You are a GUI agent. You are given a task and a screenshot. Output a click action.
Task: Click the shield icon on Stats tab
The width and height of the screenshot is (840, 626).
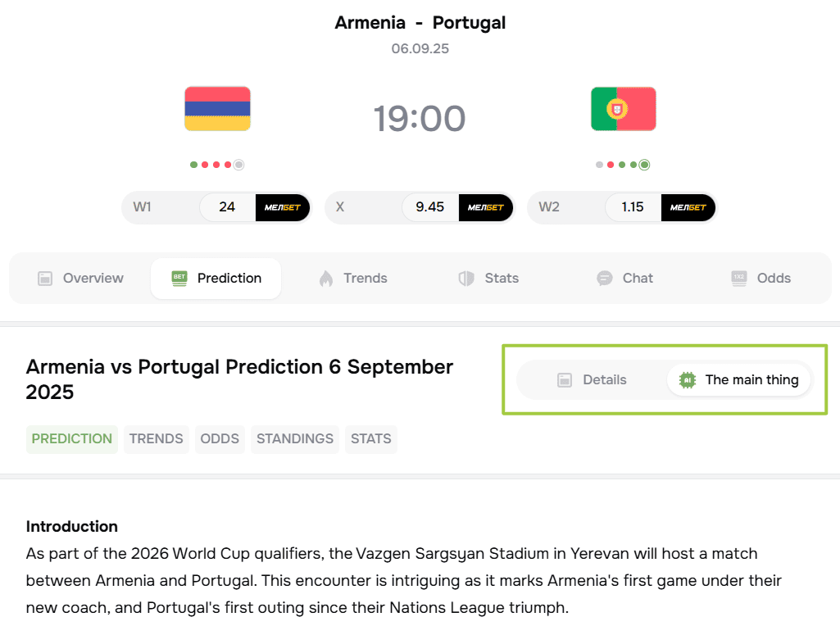[466, 279]
